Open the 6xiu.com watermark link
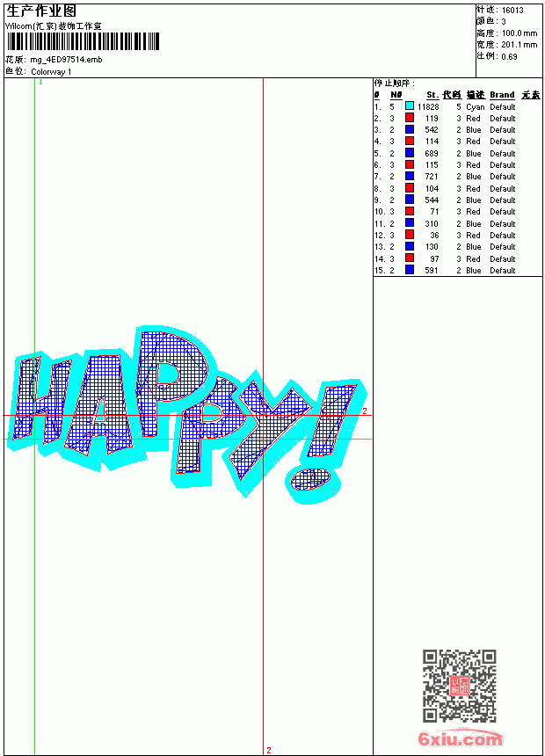Image resolution: width=545 pixels, height=756 pixels. (x=460, y=738)
